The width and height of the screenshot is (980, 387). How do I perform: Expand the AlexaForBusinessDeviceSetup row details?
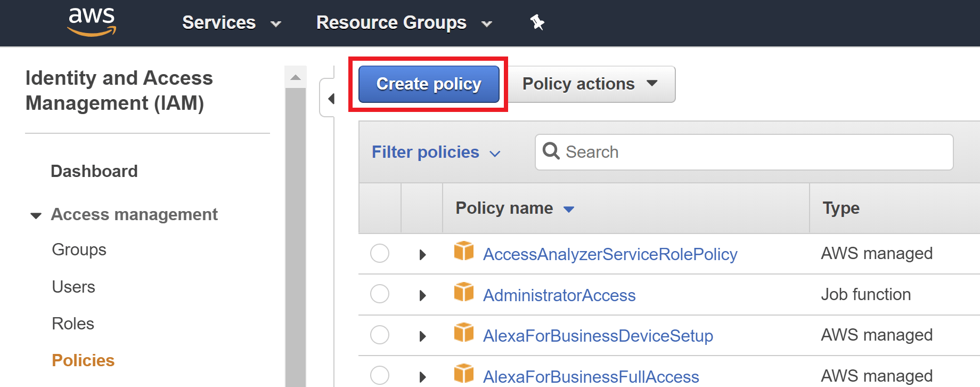coord(422,336)
